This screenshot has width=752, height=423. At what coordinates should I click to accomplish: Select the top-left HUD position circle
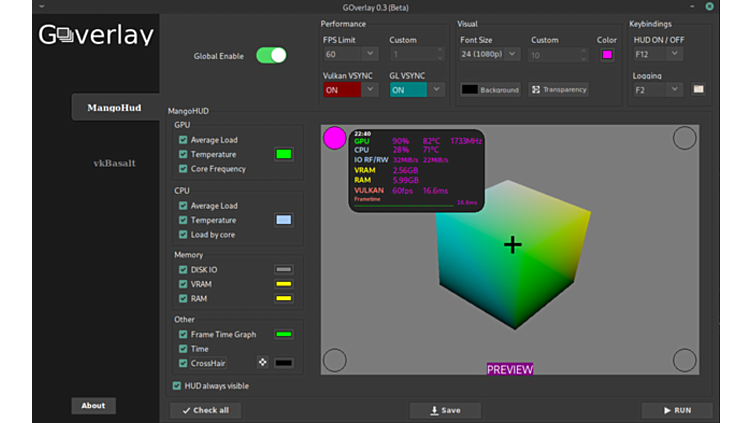[335, 138]
